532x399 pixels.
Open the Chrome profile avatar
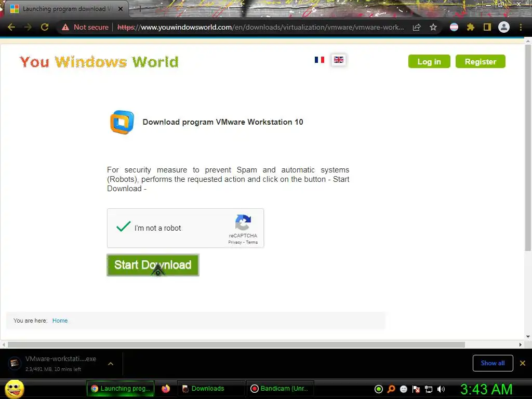[504, 27]
